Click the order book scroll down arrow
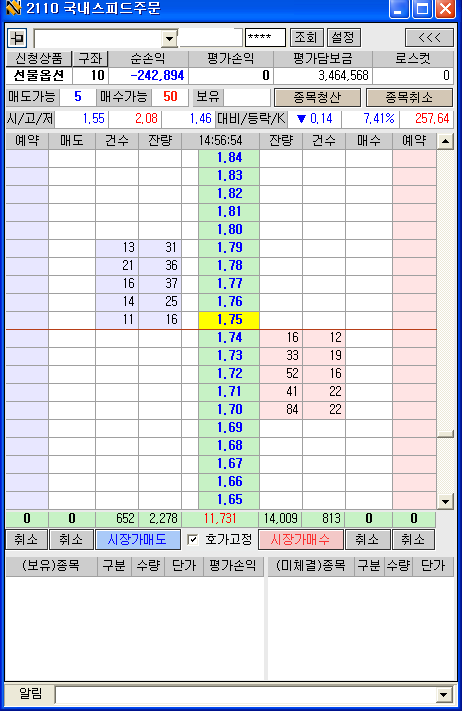 pos(446,502)
